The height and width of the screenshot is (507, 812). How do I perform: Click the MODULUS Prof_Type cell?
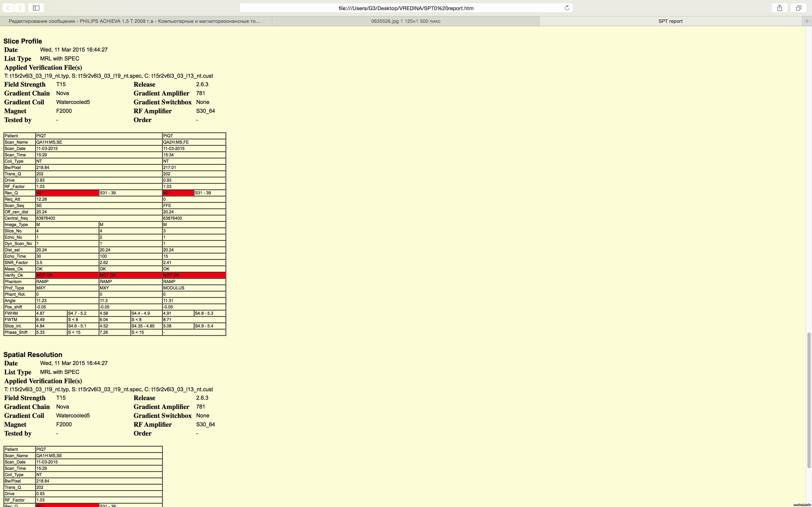coord(194,288)
